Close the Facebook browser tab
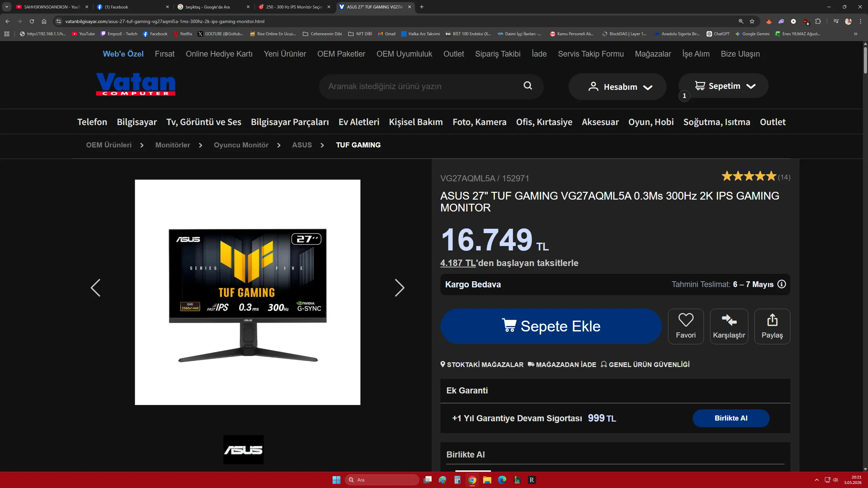This screenshot has height=488, width=868. pos(167,7)
